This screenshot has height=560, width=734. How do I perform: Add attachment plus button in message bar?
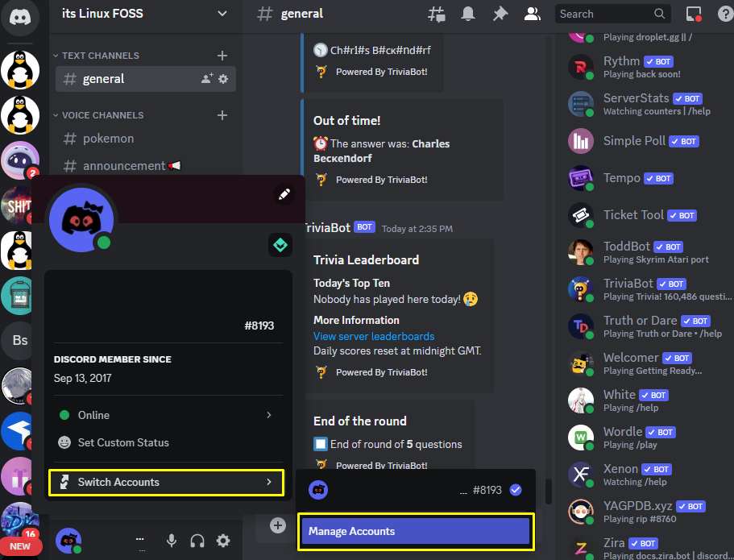tap(278, 525)
